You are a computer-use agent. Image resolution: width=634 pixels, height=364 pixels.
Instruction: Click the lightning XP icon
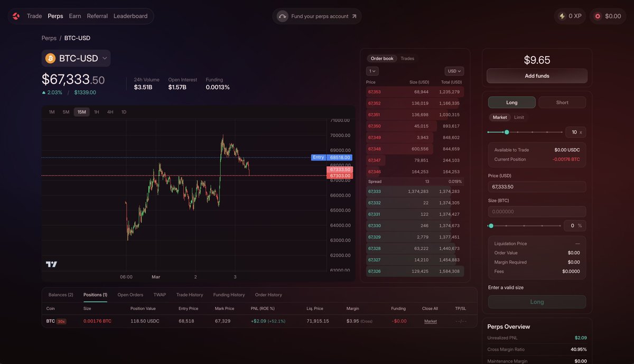point(562,16)
